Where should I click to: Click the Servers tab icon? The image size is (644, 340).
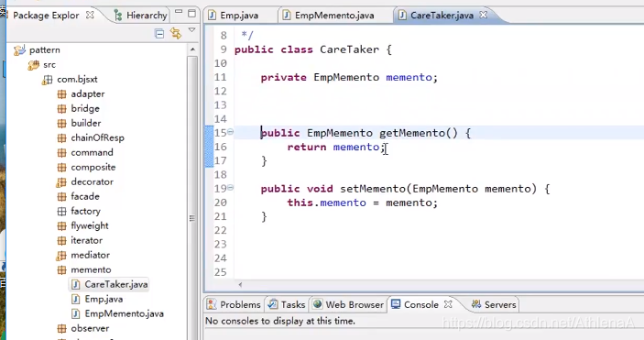click(476, 304)
